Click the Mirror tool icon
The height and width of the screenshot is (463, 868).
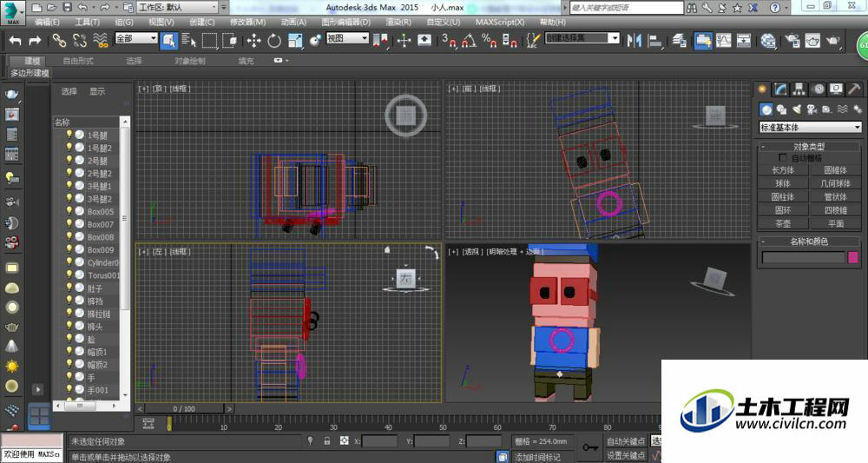tap(634, 41)
